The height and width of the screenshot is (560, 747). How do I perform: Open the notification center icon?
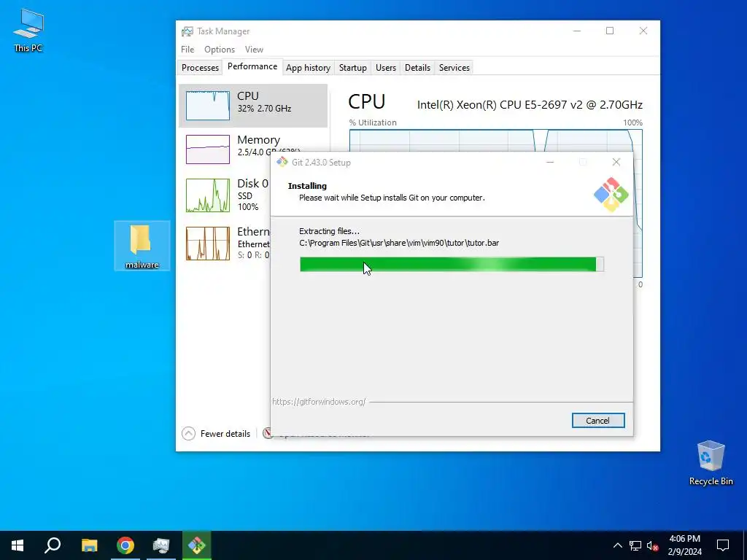[723, 545]
